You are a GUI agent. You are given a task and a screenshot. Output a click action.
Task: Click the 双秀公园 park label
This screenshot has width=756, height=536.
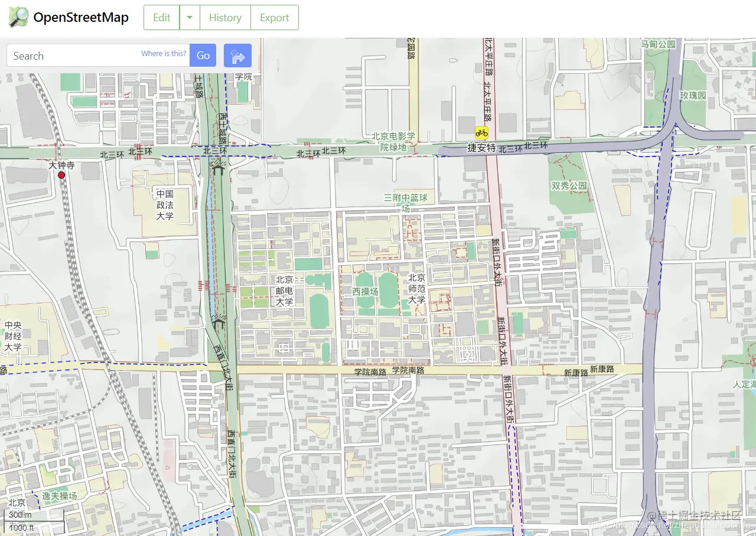[x=569, y=185]
